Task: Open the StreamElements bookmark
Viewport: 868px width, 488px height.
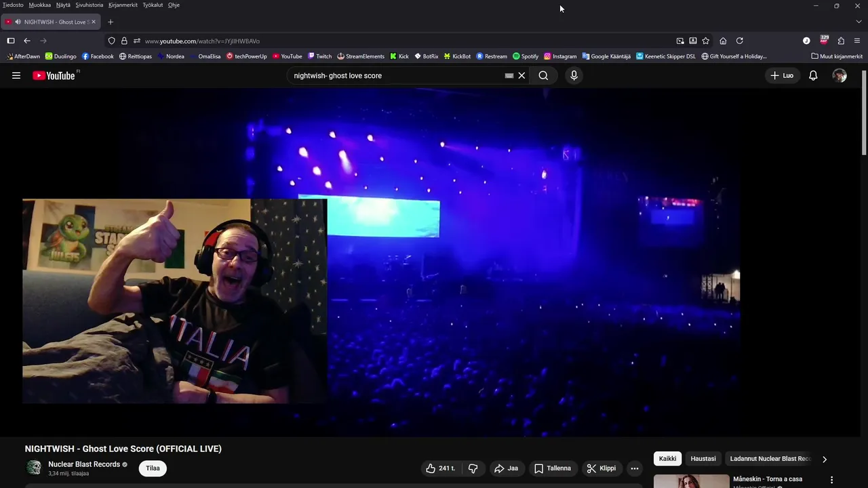Action: 361,56
